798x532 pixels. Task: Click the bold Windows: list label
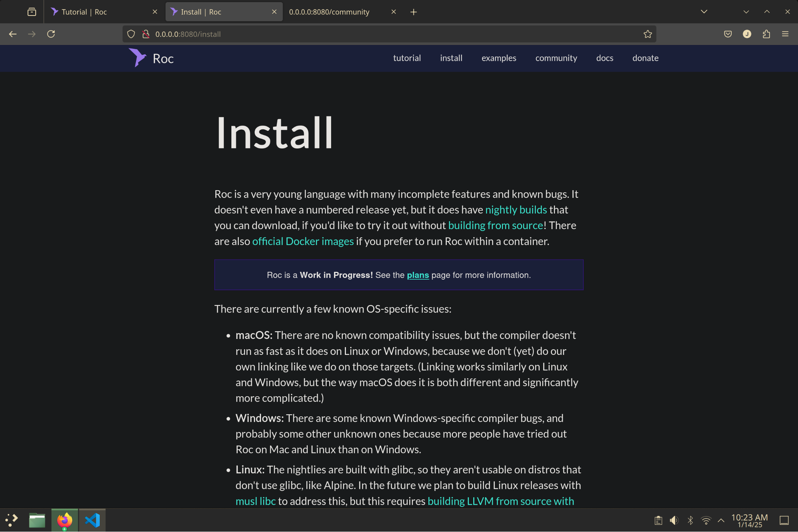coord(260,418)
